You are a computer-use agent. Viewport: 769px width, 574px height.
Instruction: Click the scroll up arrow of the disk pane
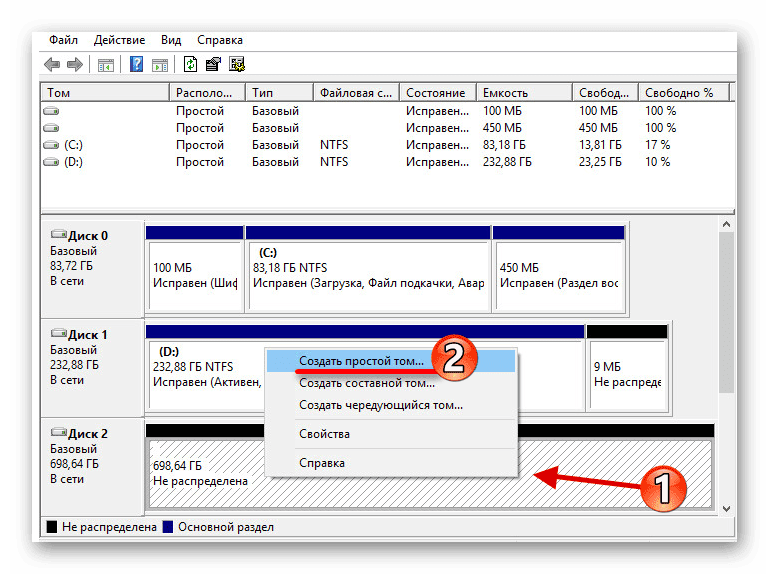[x=726, y=224]
